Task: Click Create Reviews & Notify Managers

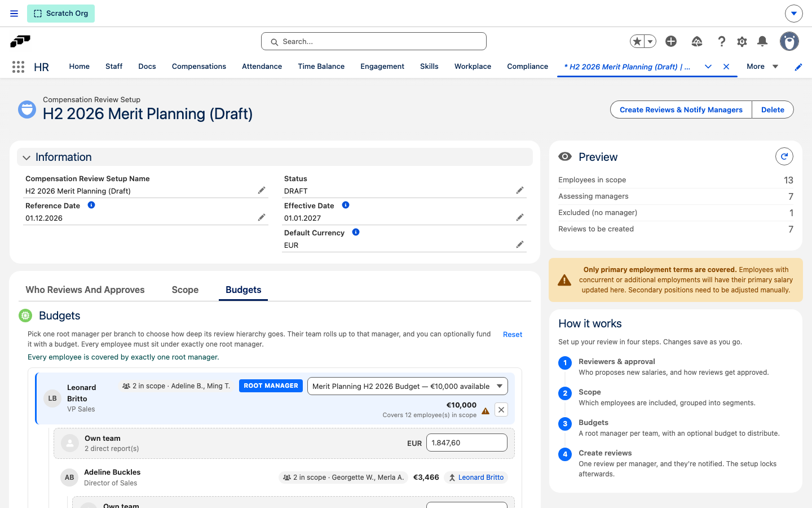Action: click(681, 110)
